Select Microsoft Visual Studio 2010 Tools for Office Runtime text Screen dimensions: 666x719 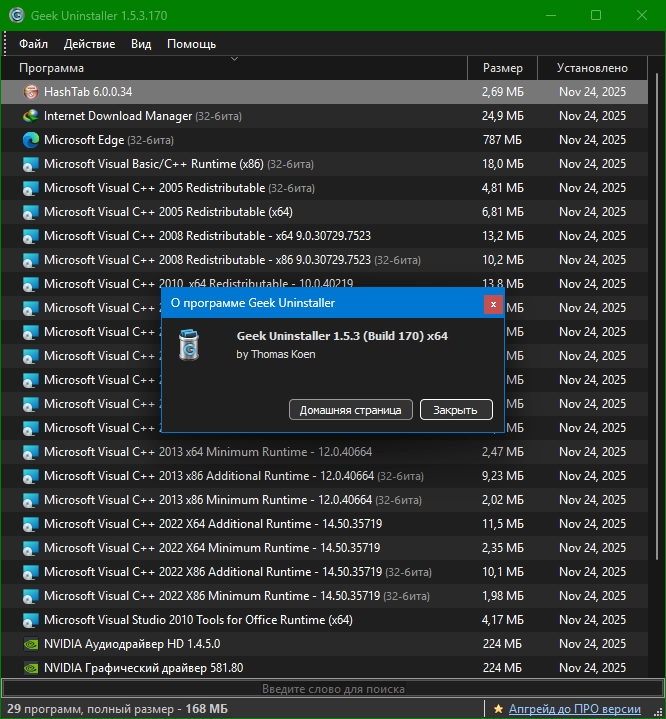(x=198, y=620)
